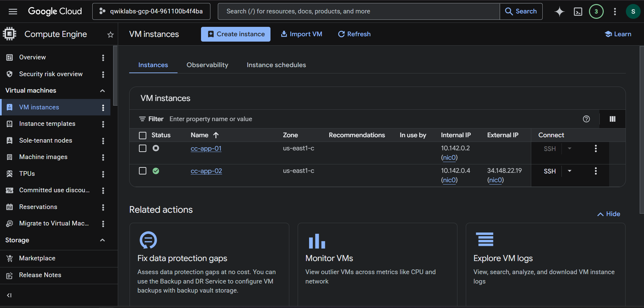The image size is (644, 308).
Task: Click the Monitor VMs bar chart icon
Action: click(317, 241)
